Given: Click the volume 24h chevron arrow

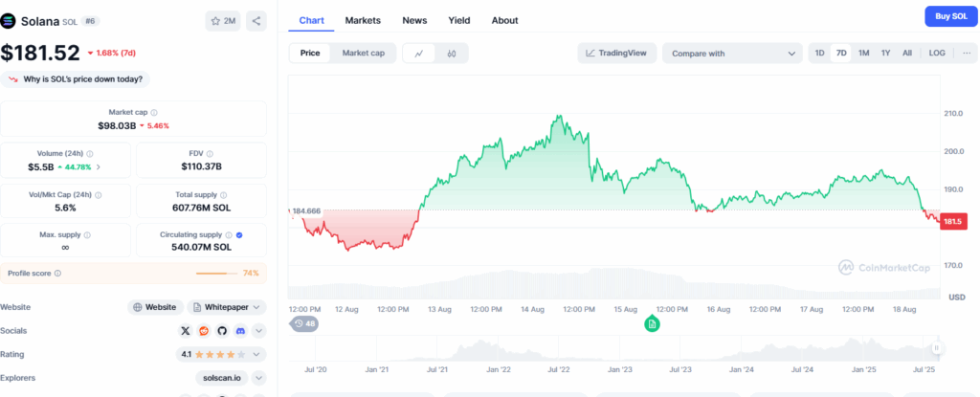Looking at the screenshot, I should (x=98, y=166).
